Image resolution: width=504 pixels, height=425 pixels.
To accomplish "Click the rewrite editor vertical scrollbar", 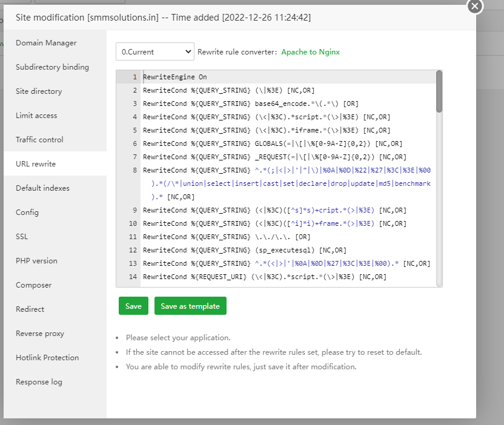I will 439,92.
